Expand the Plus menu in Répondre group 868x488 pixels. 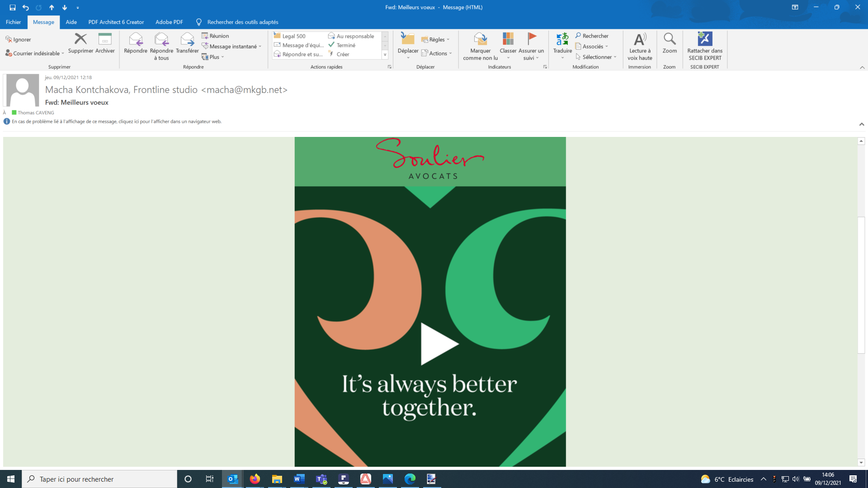tap(212, 57)
